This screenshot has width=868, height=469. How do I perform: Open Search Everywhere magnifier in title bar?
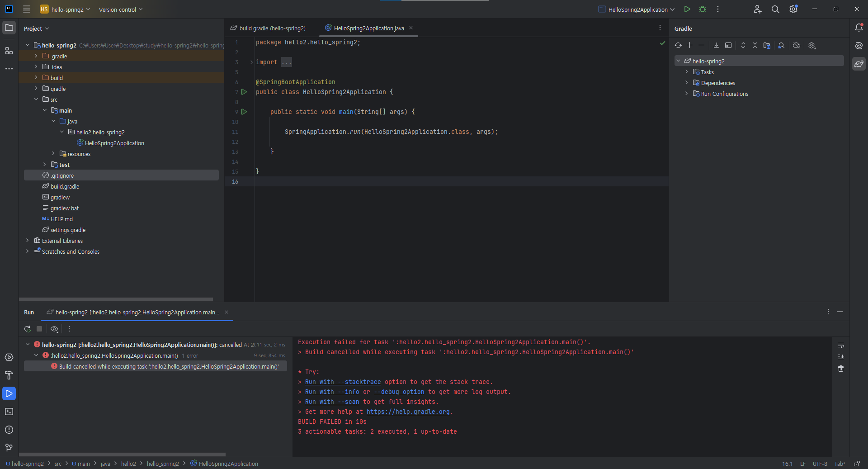pos(775,9)
